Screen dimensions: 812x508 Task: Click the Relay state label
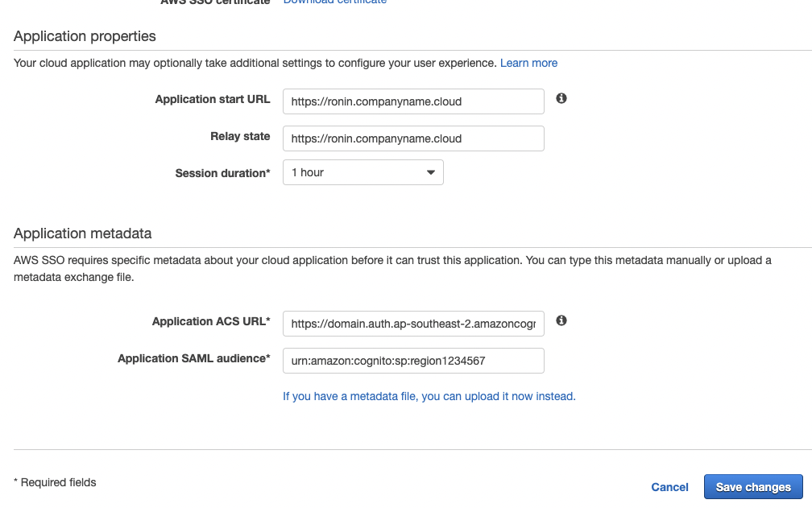click(240, 136)
